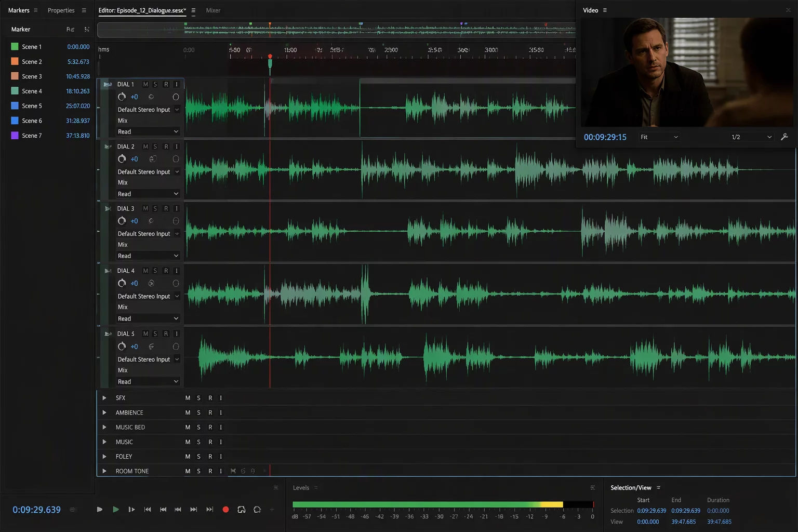798x532 pixels.
Task: Select the Markers tab
Action: 19,10
